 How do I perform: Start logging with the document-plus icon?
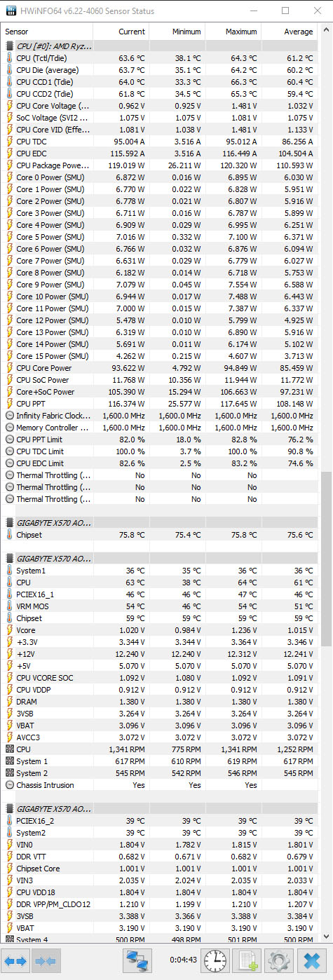(247, 960)
